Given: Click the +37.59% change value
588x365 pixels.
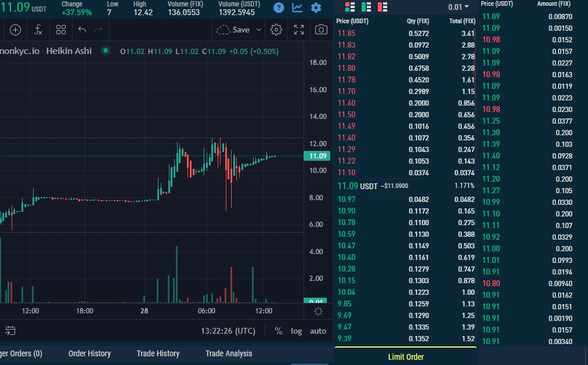Looking at the screenshot, I should click(x=77, y=12).
